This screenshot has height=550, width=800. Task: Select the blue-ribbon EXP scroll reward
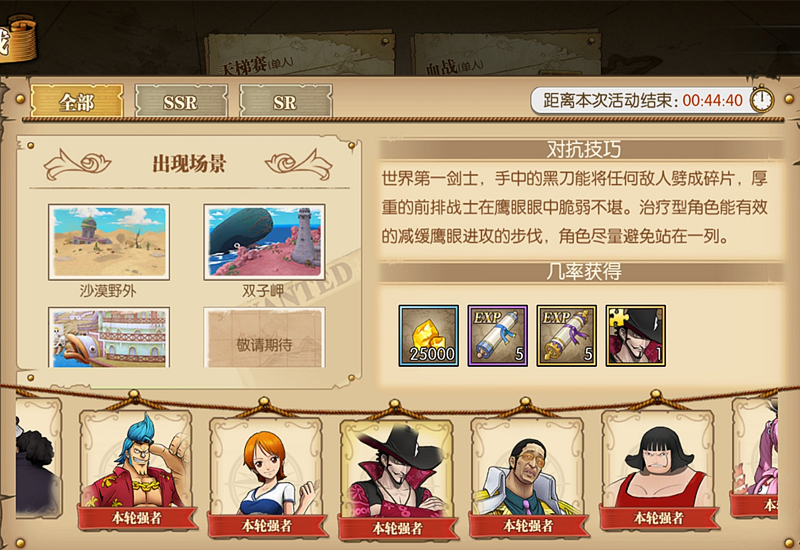pyautogui.click(x=497, y=336)
